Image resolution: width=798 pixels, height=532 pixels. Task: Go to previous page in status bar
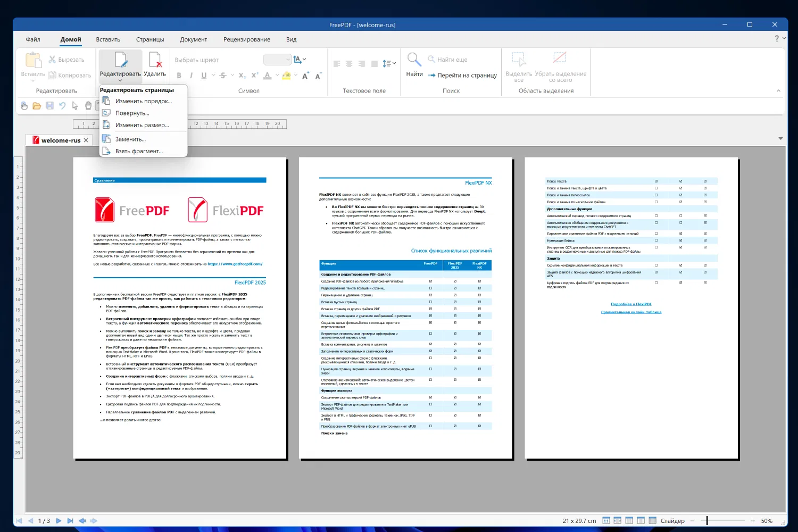pyautogui.click(x=30, y=521)
